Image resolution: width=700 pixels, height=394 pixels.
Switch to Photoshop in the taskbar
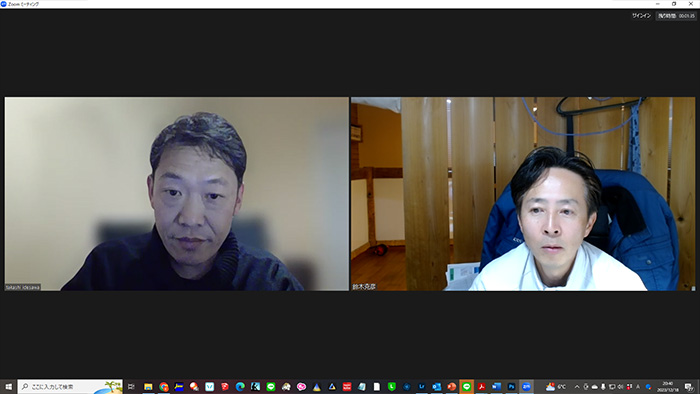click(512, 386)
